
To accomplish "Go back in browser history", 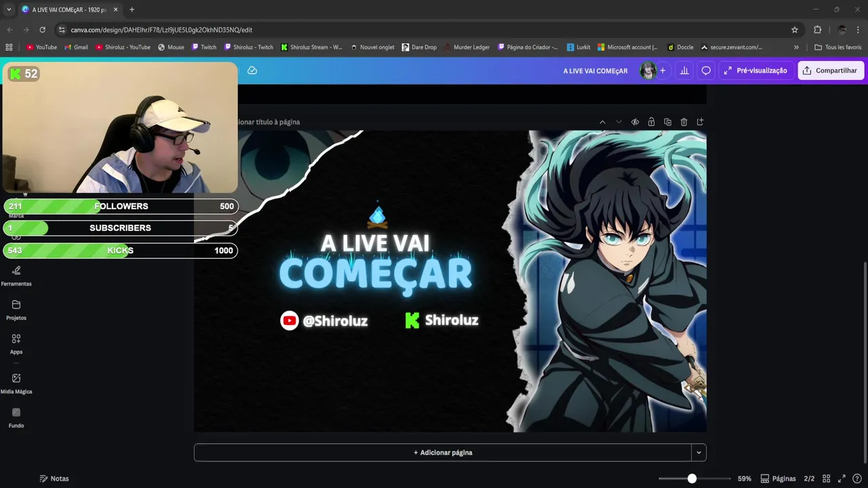I will coord(9,30).
